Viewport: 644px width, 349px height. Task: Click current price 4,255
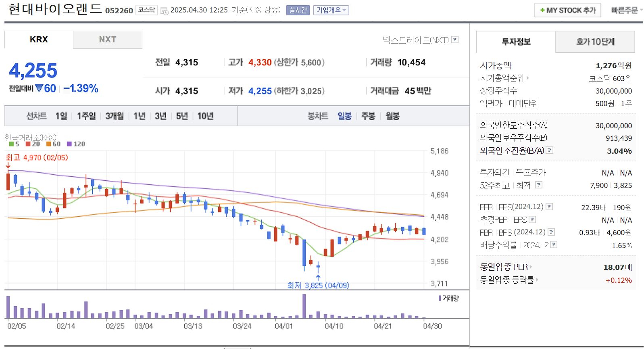pos(33,71)
